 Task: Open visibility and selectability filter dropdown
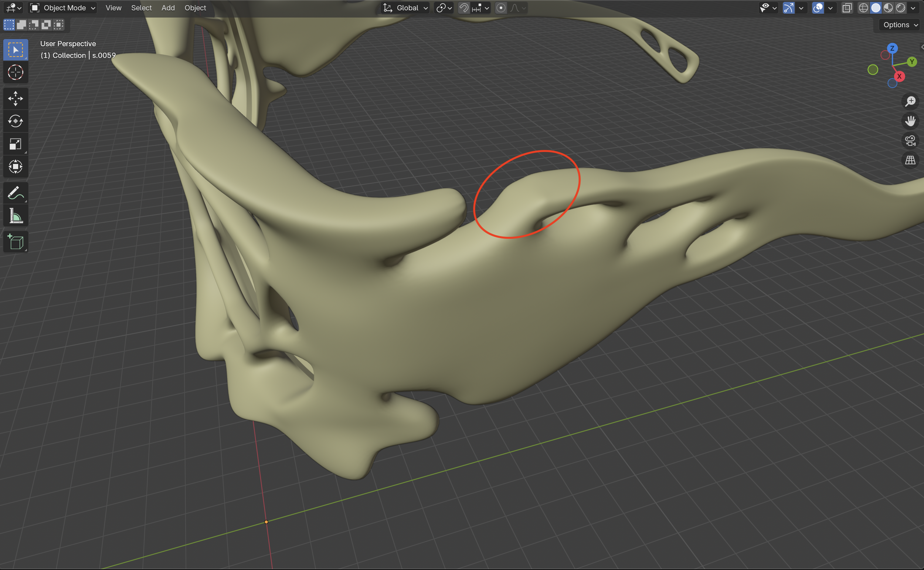click(x=768, y=8)
